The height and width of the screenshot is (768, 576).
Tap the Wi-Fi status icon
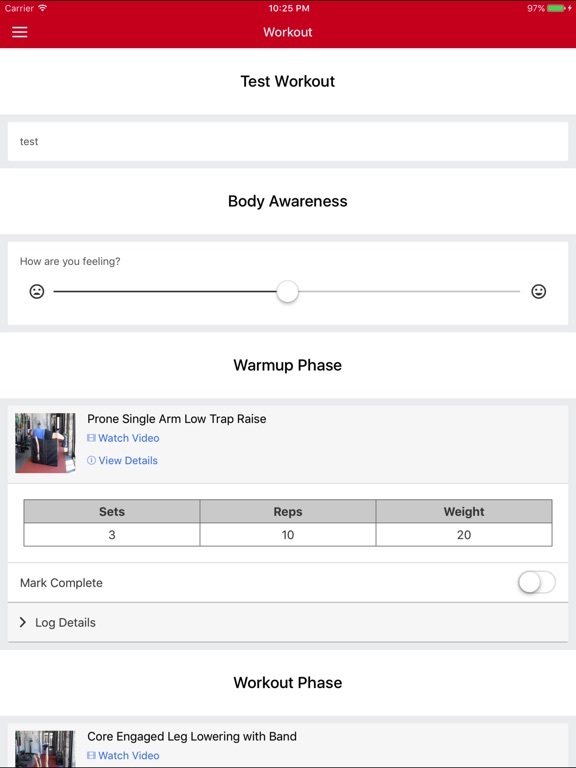(x=43, y=8)
